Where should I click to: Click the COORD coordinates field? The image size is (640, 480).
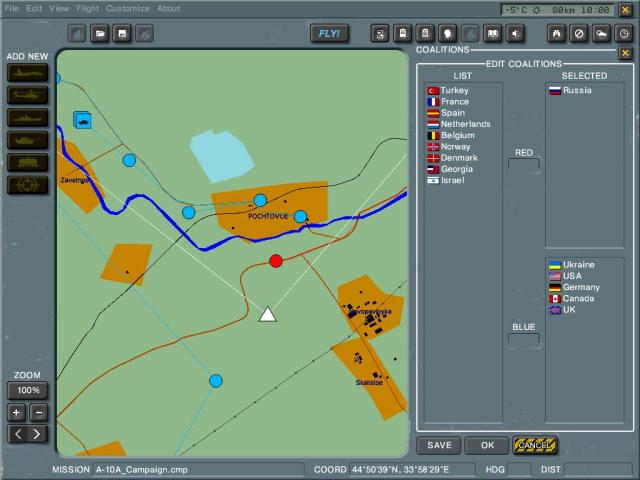click(412, 469)
